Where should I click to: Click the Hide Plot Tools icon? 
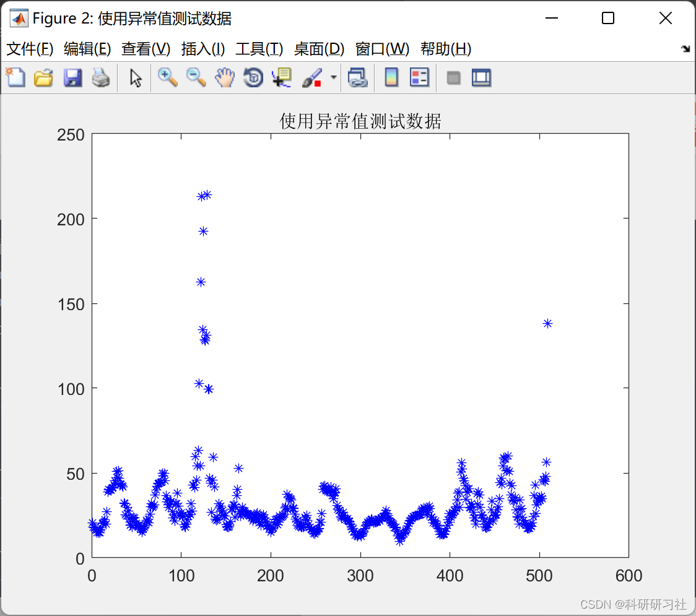tap(453, 79)
